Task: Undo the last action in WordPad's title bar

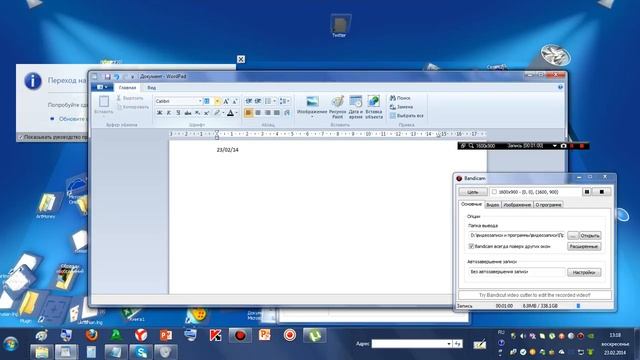Action: click(116, 77)
